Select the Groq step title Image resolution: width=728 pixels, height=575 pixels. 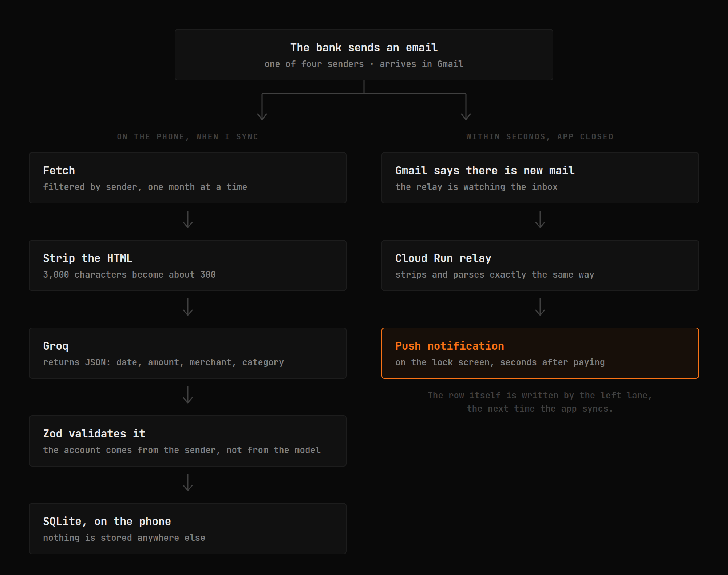(56, 346)
